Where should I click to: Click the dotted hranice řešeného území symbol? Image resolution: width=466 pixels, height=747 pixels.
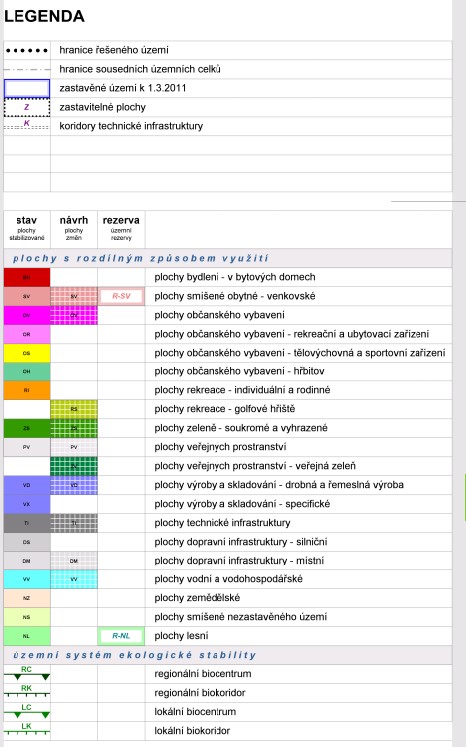point(27,50)
